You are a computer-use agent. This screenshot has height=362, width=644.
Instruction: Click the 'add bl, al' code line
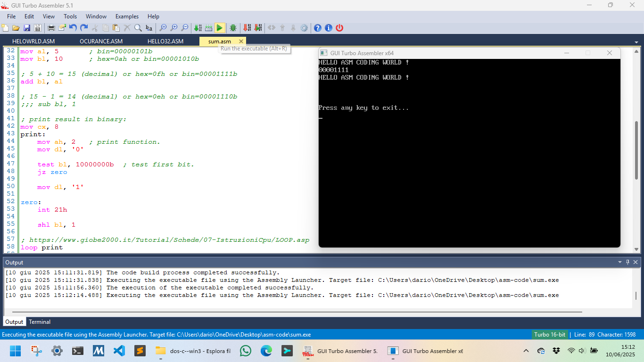click(x=41, y=82)
